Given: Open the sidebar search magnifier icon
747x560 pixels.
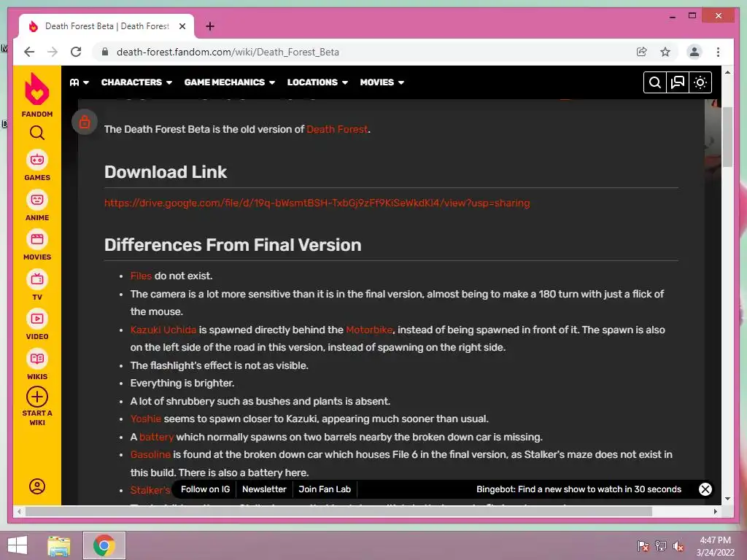Looking at the screenshot, I should click(37, 133).
